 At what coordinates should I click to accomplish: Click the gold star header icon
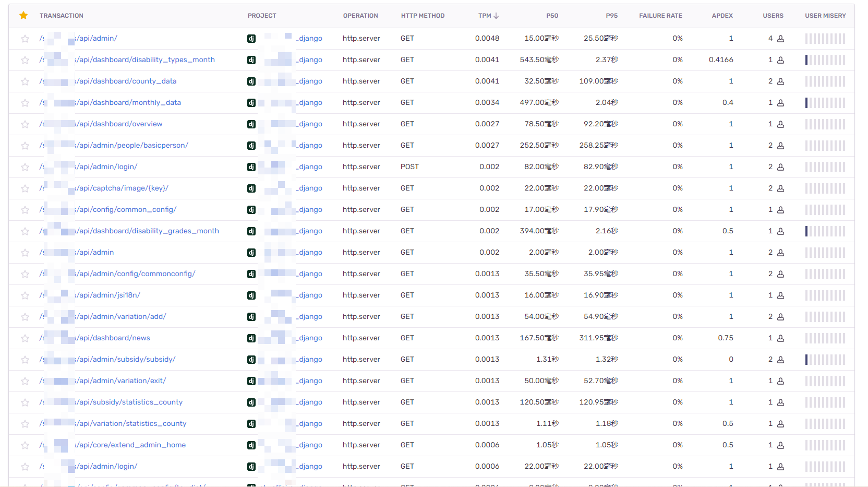tap(23, 16)
